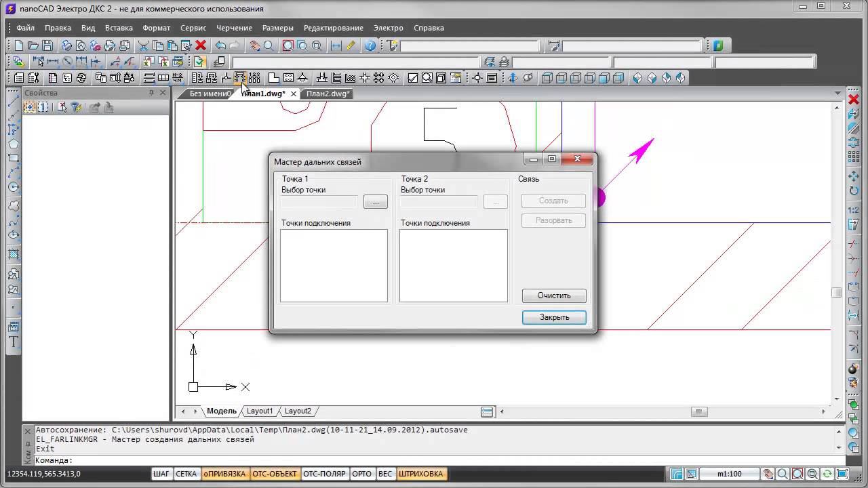Toggle ОТС-ОБЪЕКТ object tracking
The height and width of the screenshot is (488, 868).
tap(275, 474)
